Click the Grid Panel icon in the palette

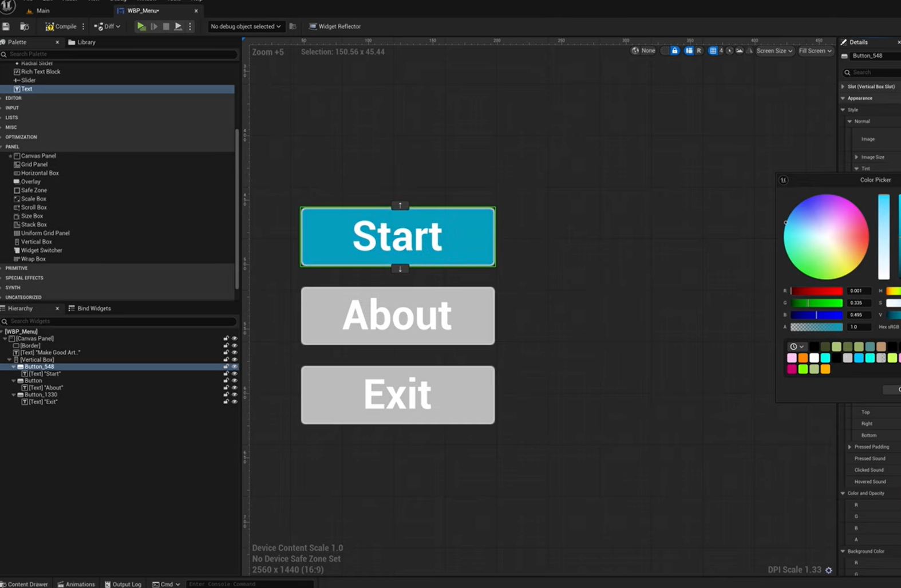(17, 164)
